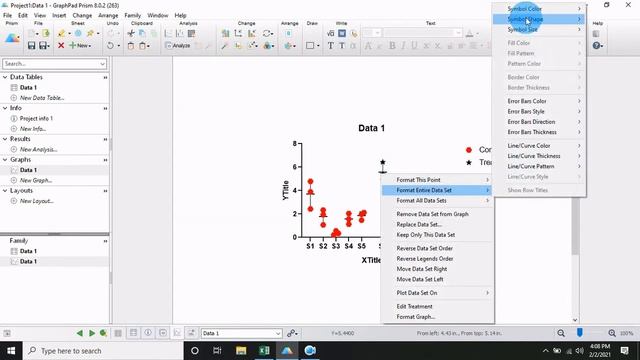Click the Open file icon in File group
This screenshot has width=640, height=360.
(46, 33)
